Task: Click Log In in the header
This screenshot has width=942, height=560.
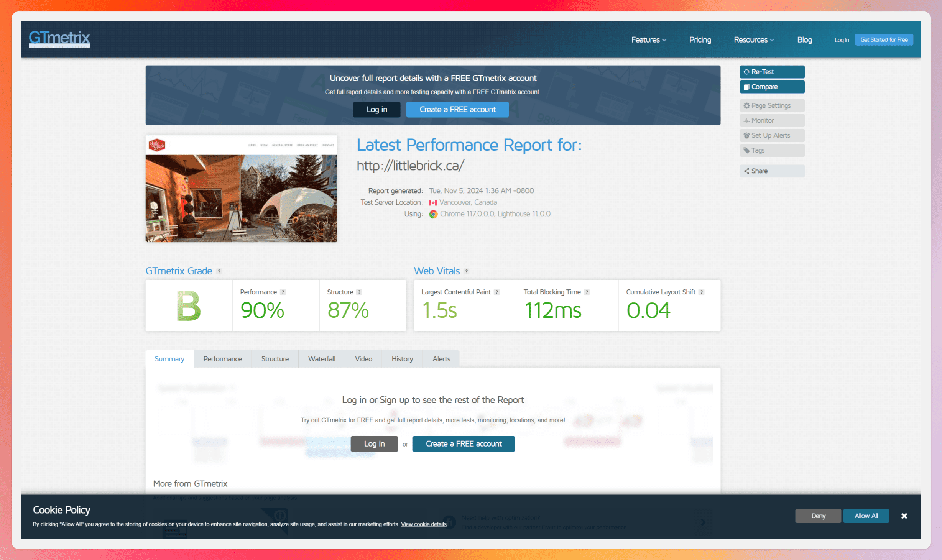Action: pyautogui.click(x=842, y=40)
